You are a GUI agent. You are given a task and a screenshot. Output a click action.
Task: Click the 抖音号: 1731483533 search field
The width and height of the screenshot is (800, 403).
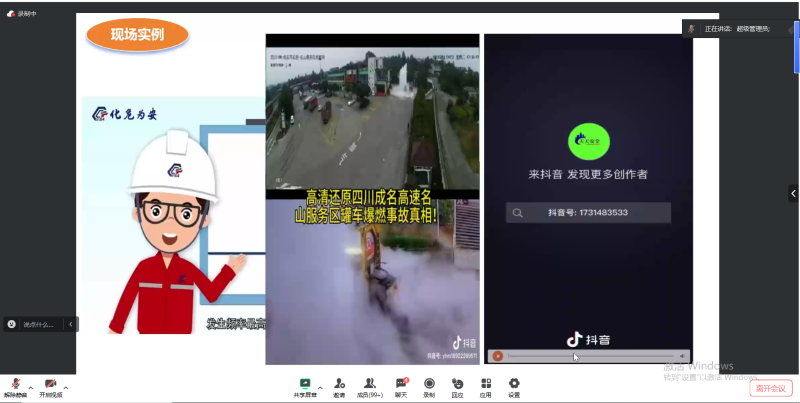click(x=588, y=213)
